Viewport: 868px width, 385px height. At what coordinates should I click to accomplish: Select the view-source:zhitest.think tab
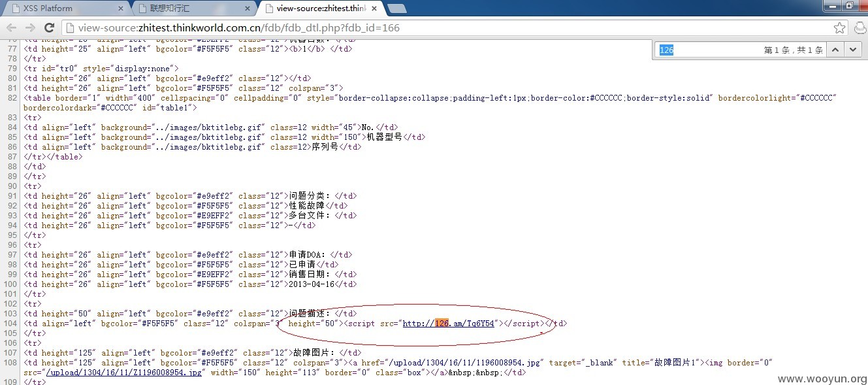click(x=320, y=8)
